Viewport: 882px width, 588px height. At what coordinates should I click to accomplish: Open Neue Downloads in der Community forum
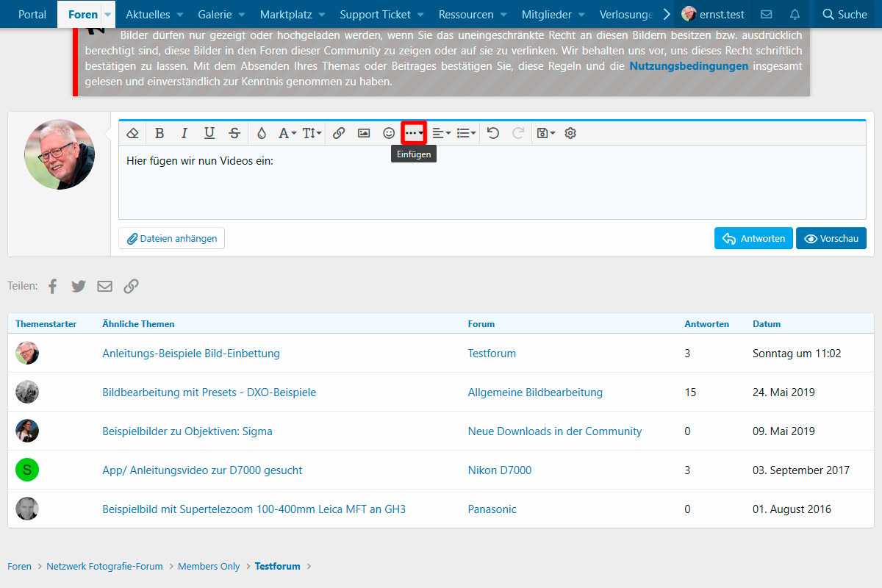point(555,431)
